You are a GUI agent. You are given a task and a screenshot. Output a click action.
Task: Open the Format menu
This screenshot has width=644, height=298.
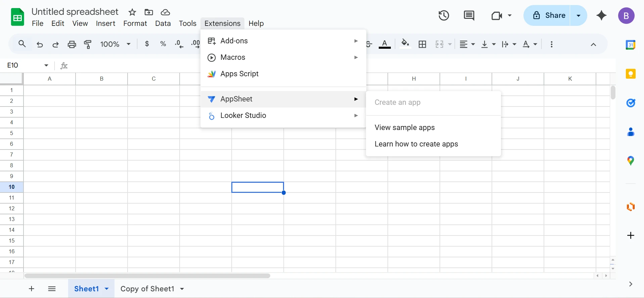click(x=135, y=23)
